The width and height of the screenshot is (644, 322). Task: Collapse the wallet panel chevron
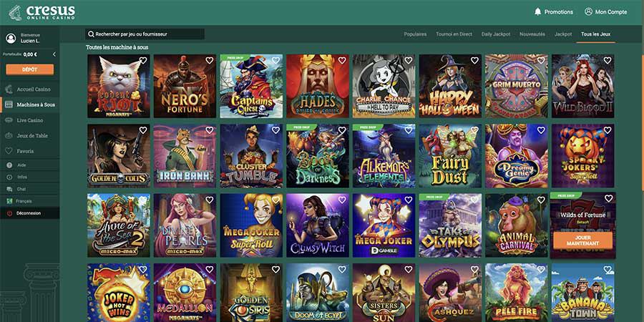54,54
